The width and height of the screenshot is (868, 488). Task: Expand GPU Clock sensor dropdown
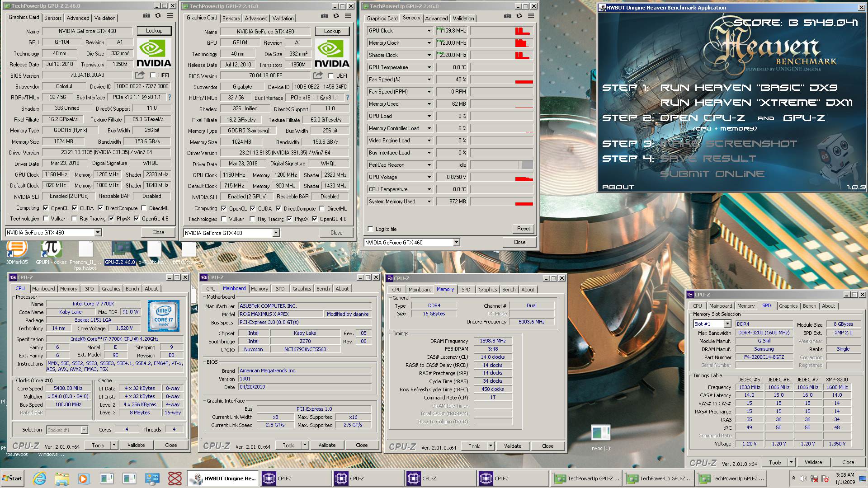click(x=429, y=31)
